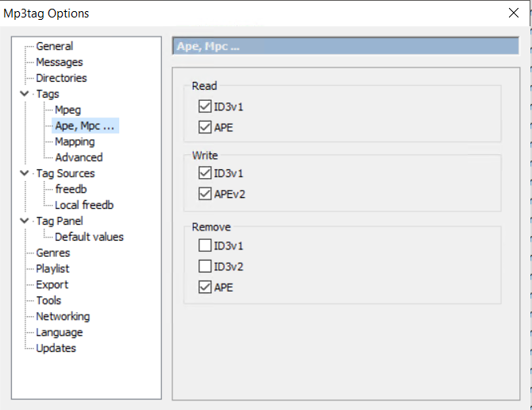Collapse the Tags tree node
Viewport: 532px width, 410px height.
click(25, 94)
